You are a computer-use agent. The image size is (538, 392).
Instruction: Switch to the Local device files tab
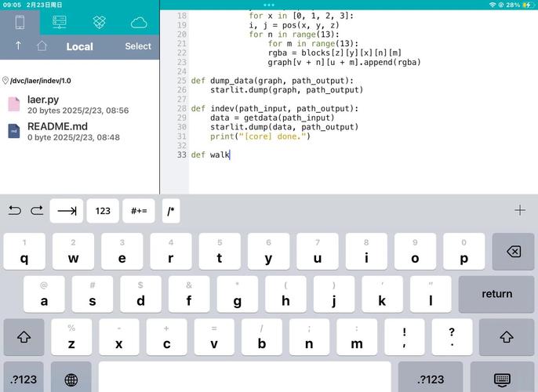pos(20,22)
